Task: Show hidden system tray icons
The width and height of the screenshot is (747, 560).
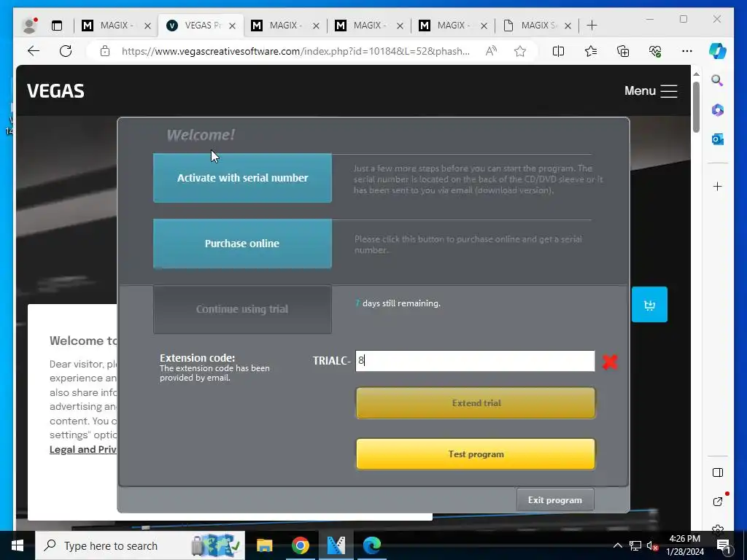Action: tap(617, 545)
